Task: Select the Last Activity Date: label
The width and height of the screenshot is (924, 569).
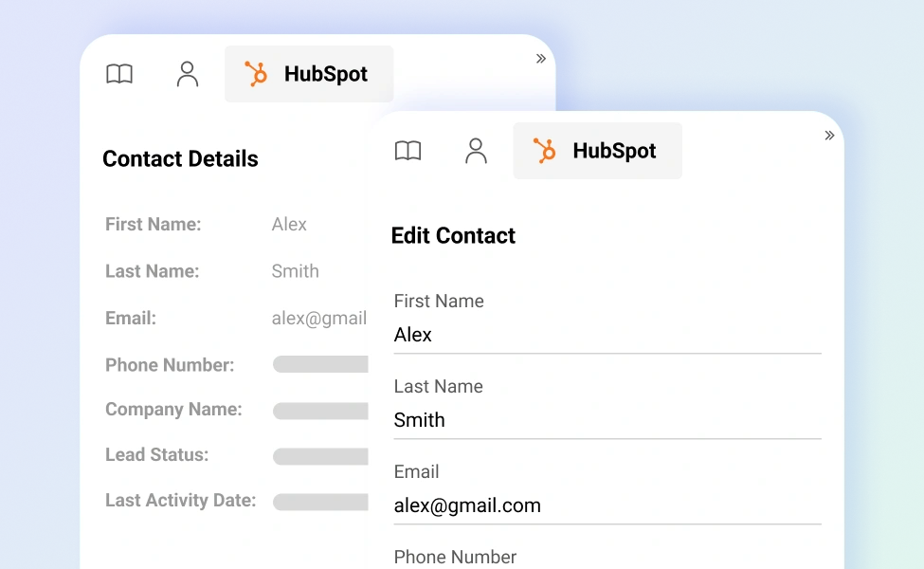Action: (x=181, y=500)
